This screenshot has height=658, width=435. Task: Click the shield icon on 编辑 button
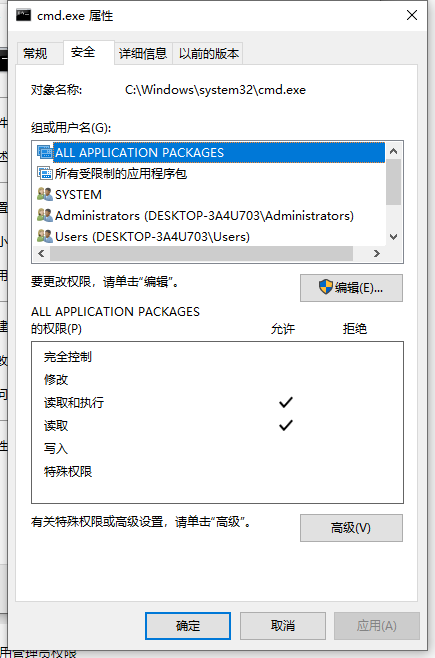[326, 287]
